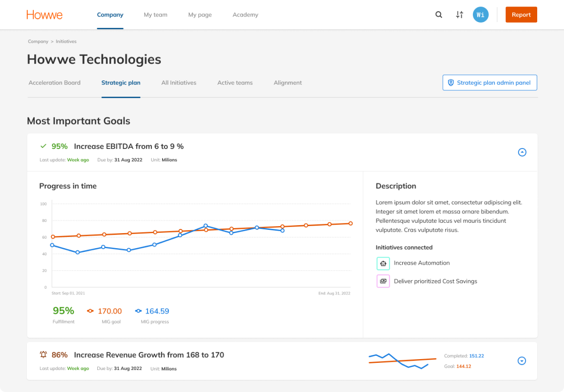This screenshot has height=392, width=564.
Task: Click the orange Report button
Action: click(521, 15)
